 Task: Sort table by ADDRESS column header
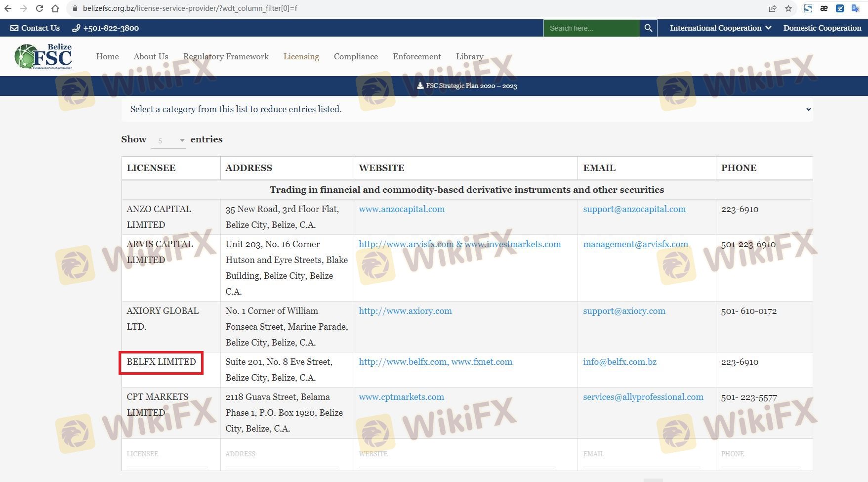[x=248, y=168]
